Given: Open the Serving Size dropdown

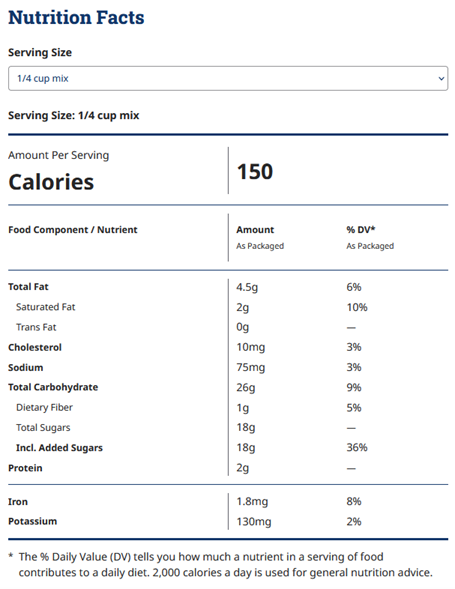Looking at the screenshot, I should click(x=228, y=79).
